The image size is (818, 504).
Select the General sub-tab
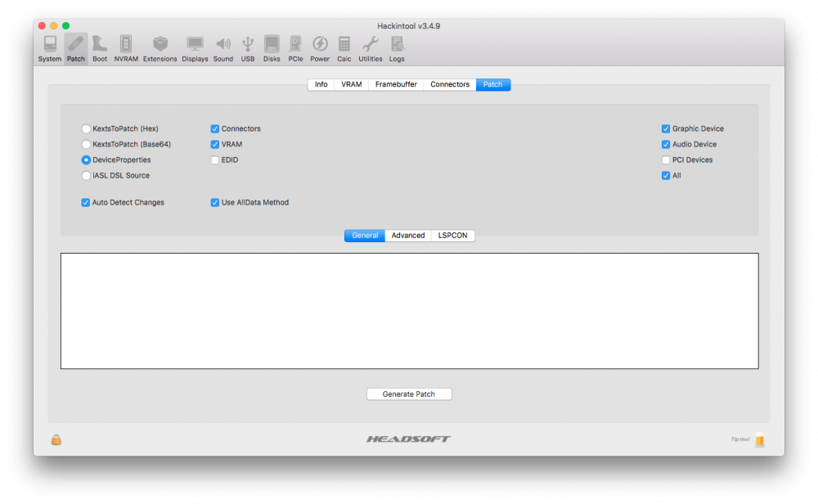coord(365,236)
